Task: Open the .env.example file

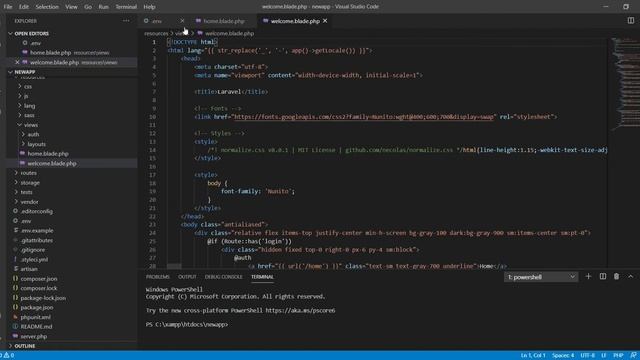Action: tap(37, 231)
